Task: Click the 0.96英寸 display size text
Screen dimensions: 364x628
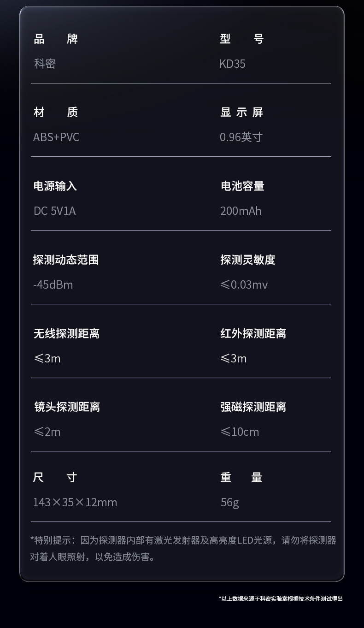Action: point(241,137)
